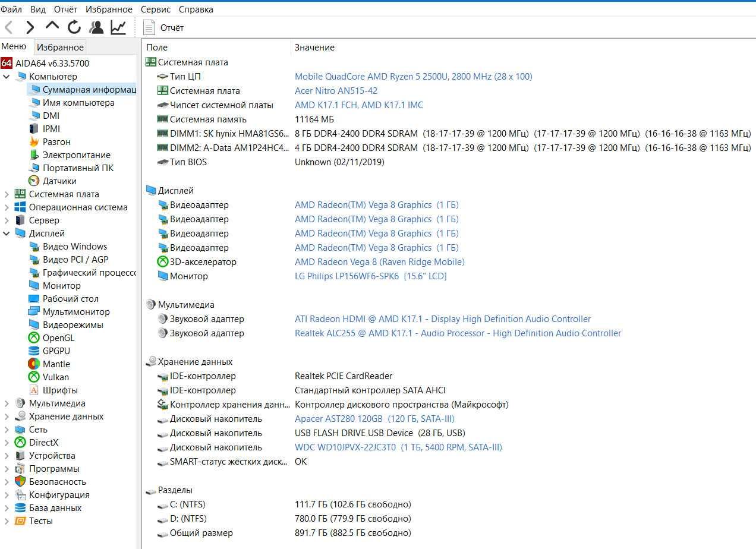Collapse the Дисплей tree node

7,234
